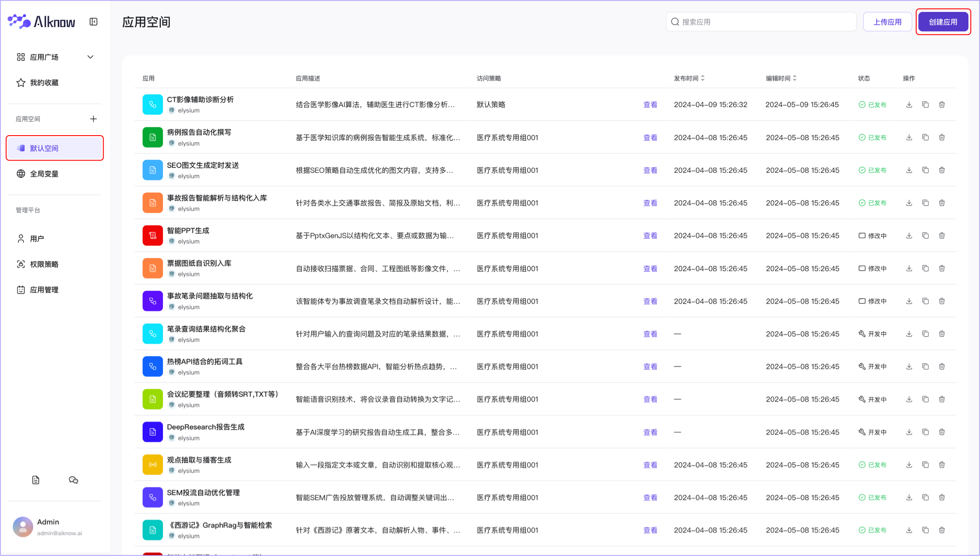
Task: Sort the list by 发布时间 column
Action: click(x=703, y=78)
